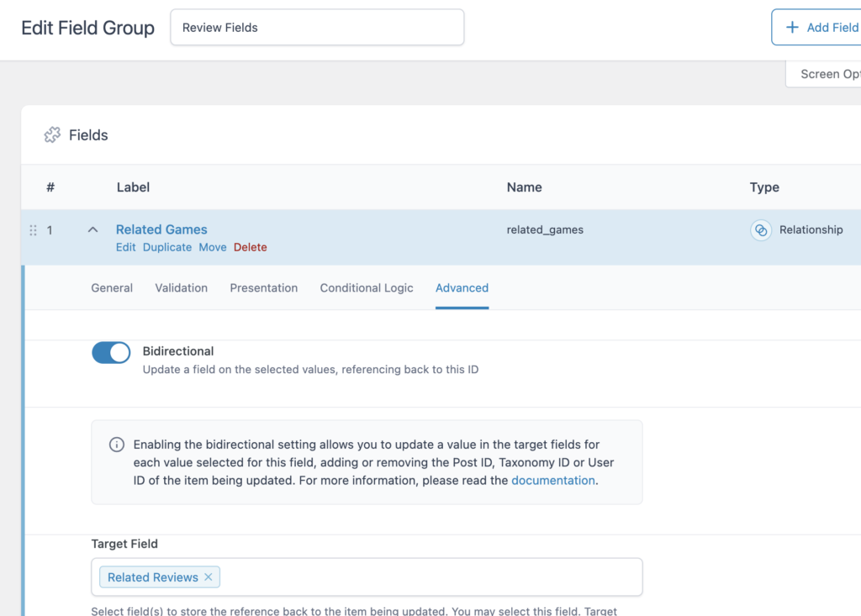The width and height of the screenshot is (861, 616).
Task: Select the Advanced tab
Action: click(x=462, y=288)
